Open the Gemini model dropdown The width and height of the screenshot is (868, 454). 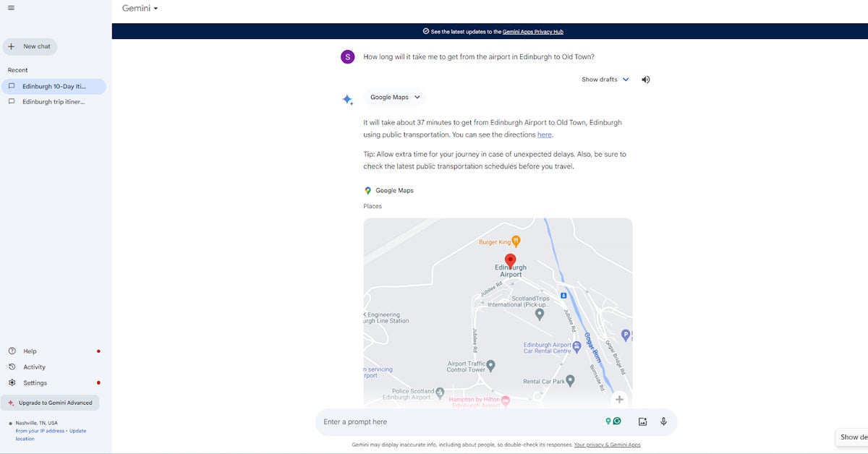140,9
